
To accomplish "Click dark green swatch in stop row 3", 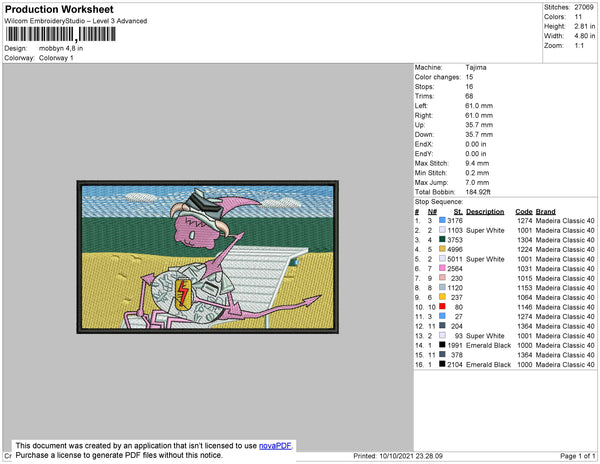I will (442, 239).
